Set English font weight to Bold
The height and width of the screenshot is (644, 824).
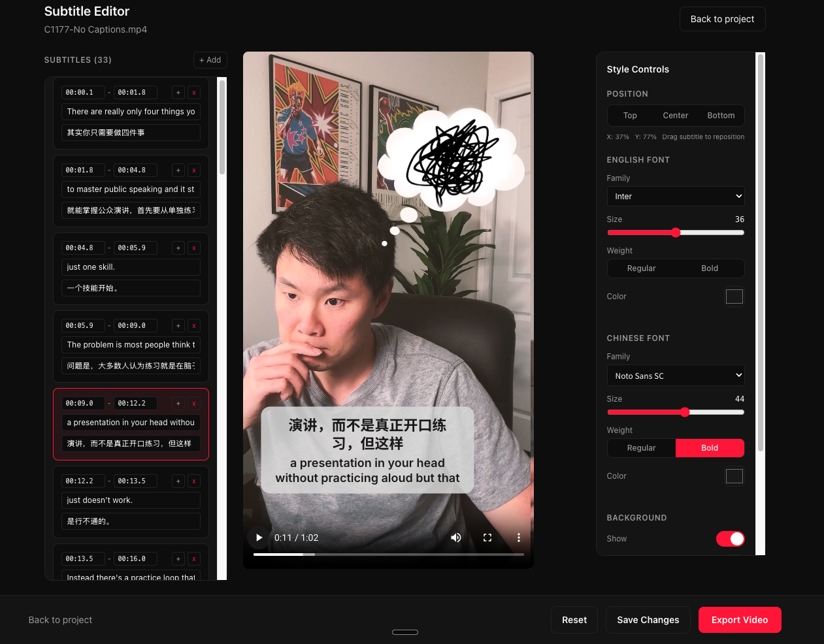pyautogui.click(x=710, y=268)
